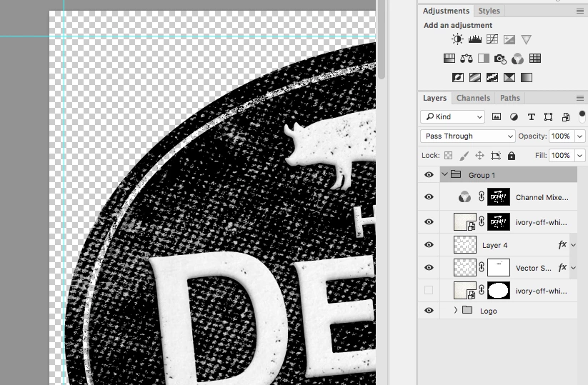This screenshot has height=385, width=588.
Task: Lock image pixels with brush icon
Action: (x=464, y=155)
